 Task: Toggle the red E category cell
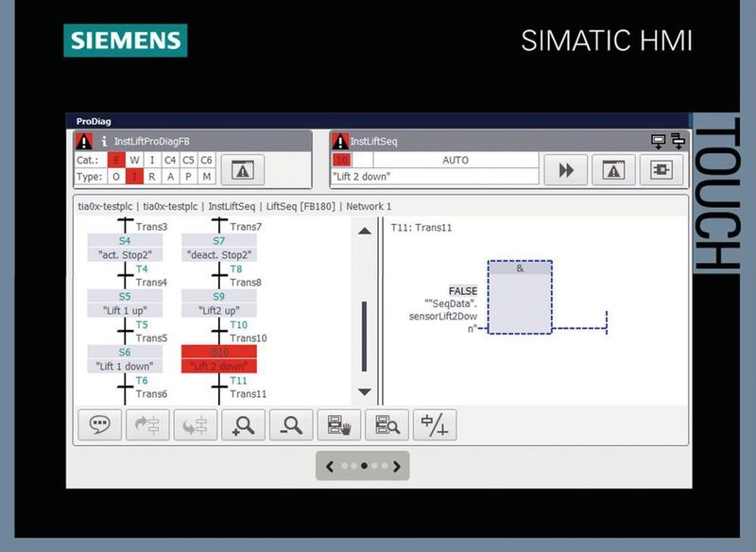tap(116, 160)
